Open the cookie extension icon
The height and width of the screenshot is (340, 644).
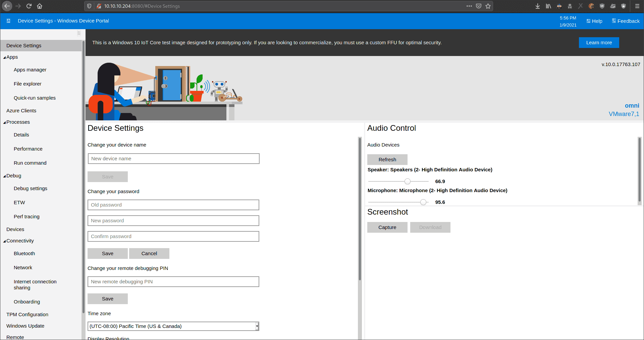pyautogui.click(x=591, y=6)
